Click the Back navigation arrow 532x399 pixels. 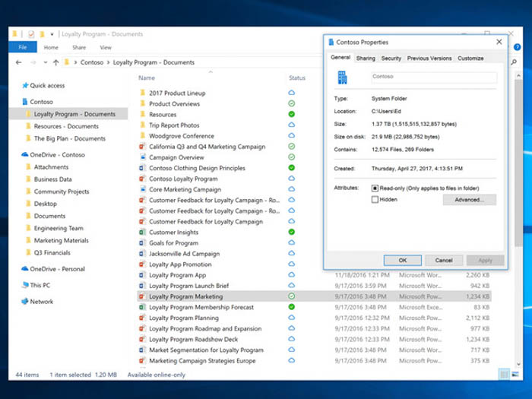click(18, 62)
